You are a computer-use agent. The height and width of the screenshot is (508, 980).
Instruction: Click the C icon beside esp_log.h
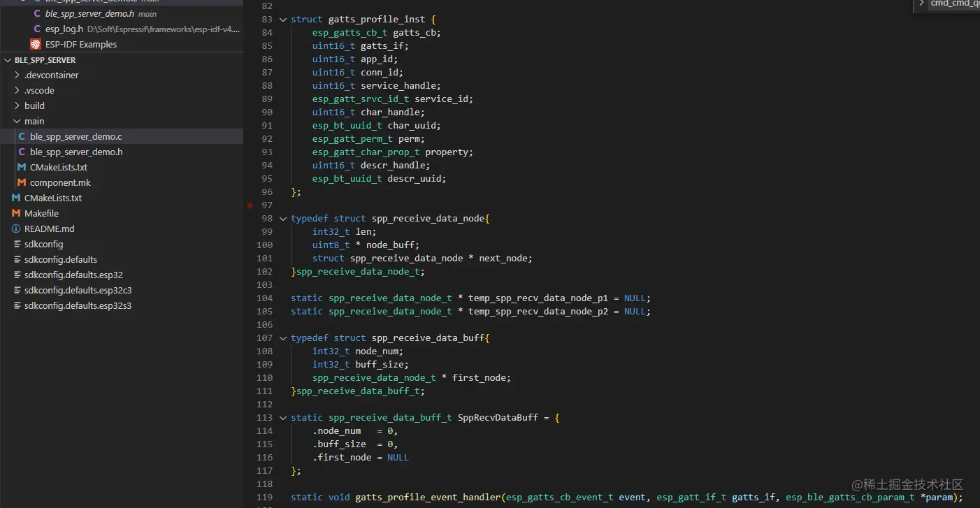37,29
